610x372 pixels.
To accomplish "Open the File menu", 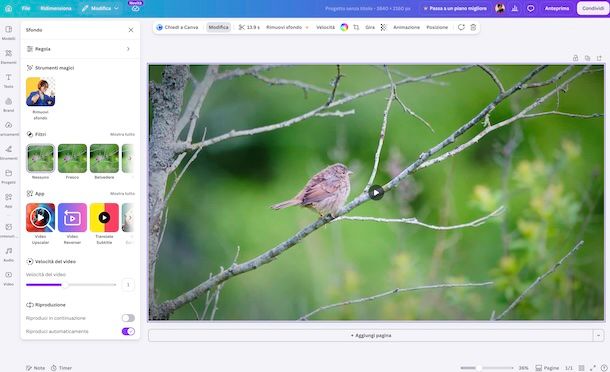I will point(26,8).
